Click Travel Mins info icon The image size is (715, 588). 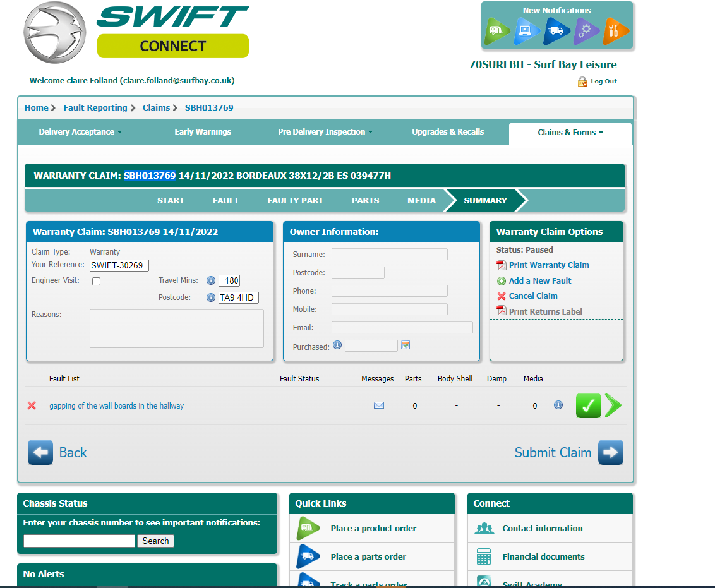[211, 281]
